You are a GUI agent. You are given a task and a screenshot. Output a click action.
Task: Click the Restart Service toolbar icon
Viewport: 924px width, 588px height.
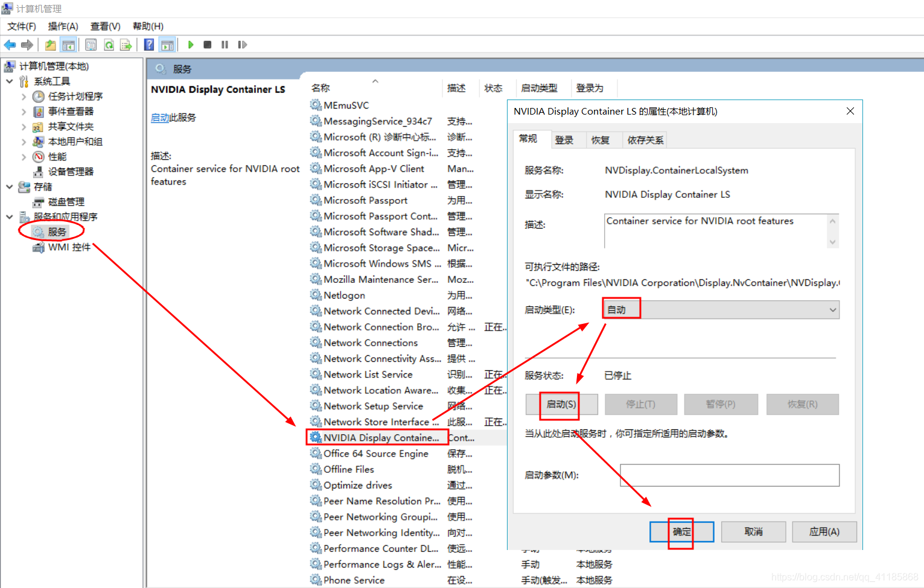[242, 45]
